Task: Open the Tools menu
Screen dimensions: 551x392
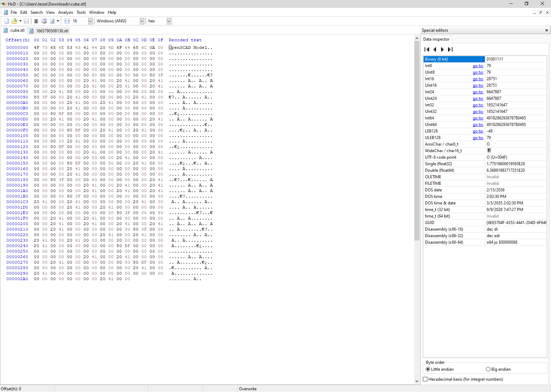Action: pyautogui.click(x=81, y=12)
